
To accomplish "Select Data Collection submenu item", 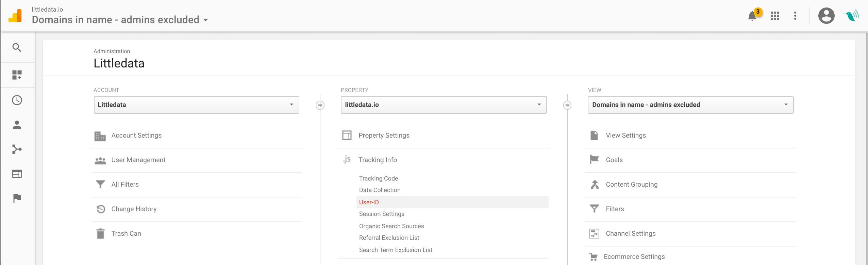I will click(380, 190).
